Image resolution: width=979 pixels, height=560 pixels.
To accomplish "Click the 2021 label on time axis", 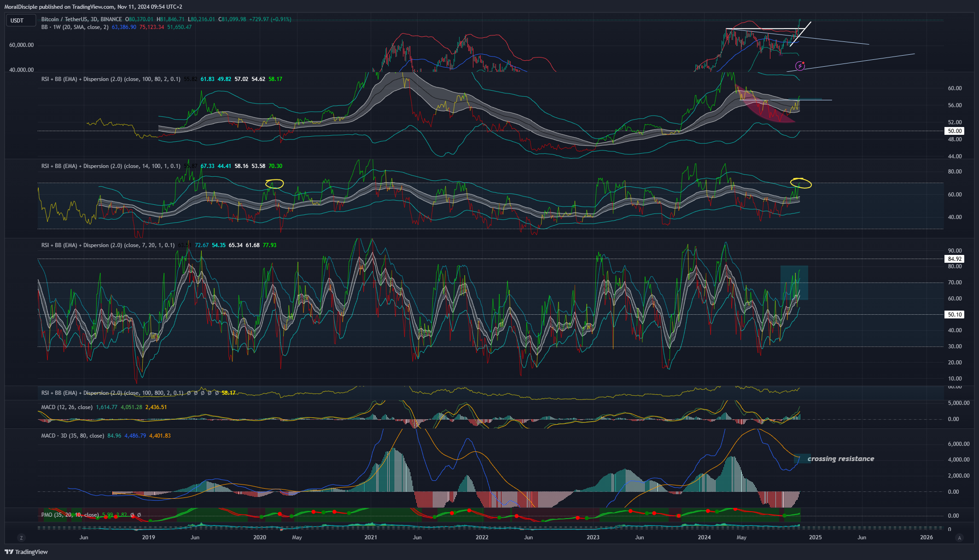I will tap(371, 537).
